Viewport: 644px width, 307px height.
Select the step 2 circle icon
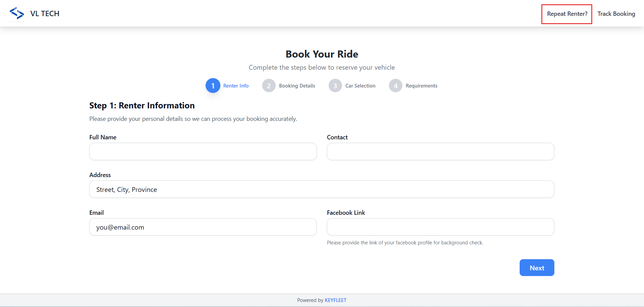pos(269,86)
